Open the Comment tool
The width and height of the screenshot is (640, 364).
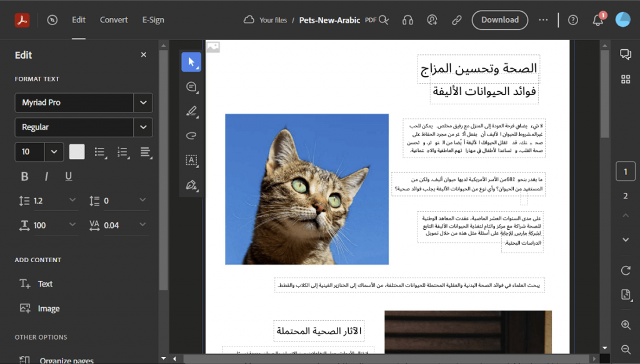(191, 87)
